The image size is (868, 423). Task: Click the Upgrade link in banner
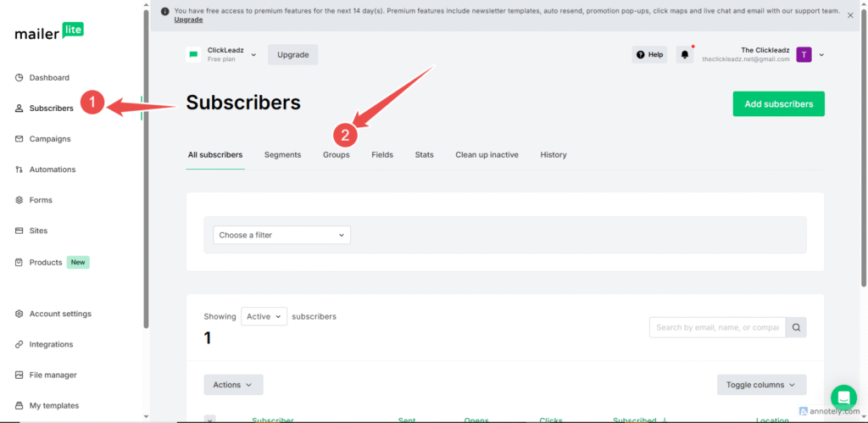tap(188, 19)
